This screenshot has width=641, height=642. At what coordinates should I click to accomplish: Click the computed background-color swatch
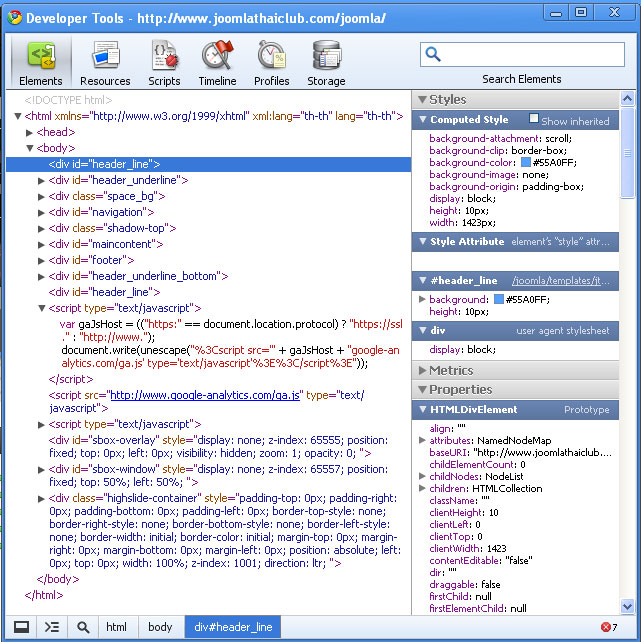point(526,163)
